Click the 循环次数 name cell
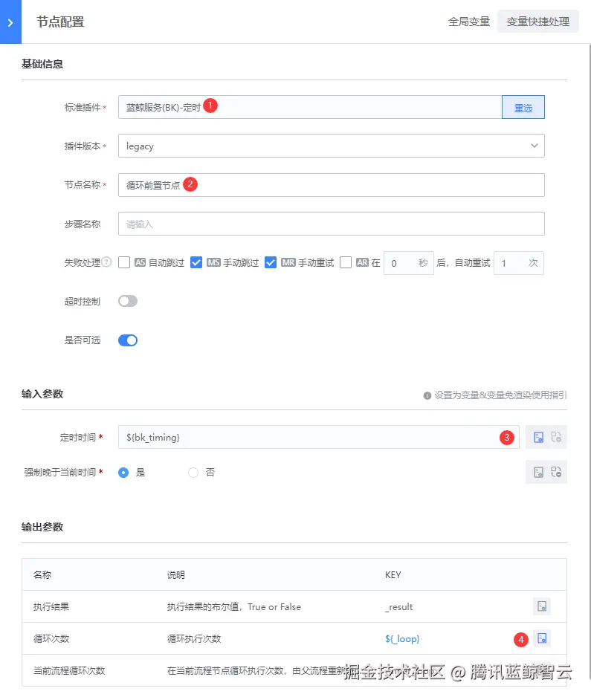Viewport: 591px width, 700px height. click(51, 639)
